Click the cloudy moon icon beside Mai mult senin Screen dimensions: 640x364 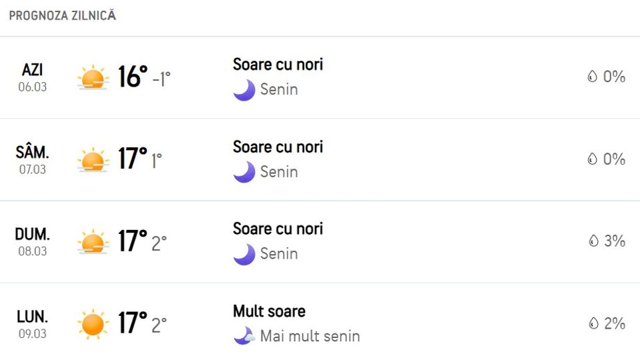click(x=244, y=336)
